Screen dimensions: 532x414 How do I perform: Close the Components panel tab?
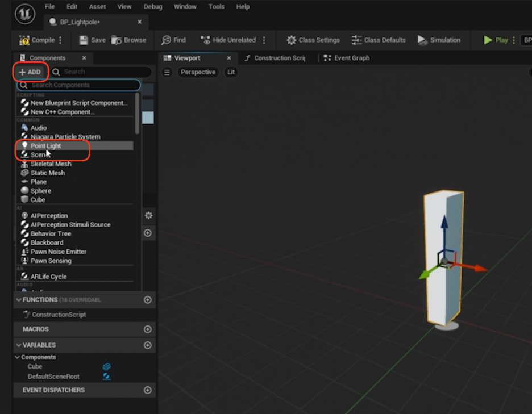tap(84, 58)
